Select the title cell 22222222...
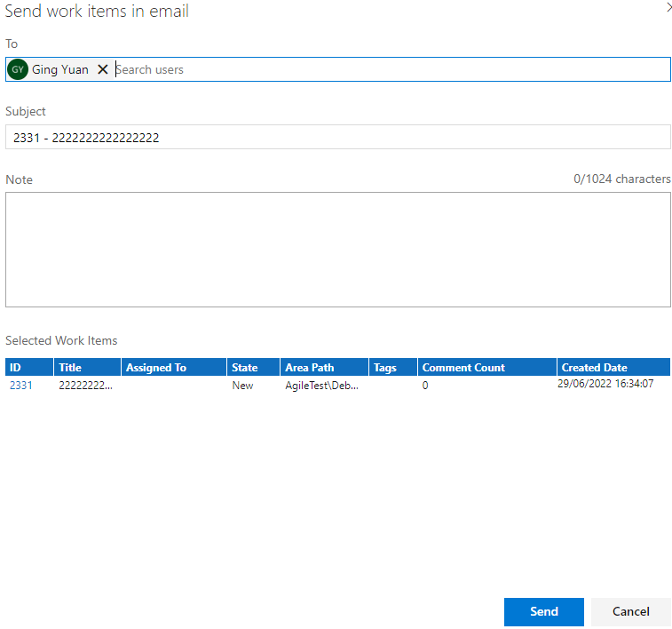This screenshot has width=672, height=629. click(86, 386)
